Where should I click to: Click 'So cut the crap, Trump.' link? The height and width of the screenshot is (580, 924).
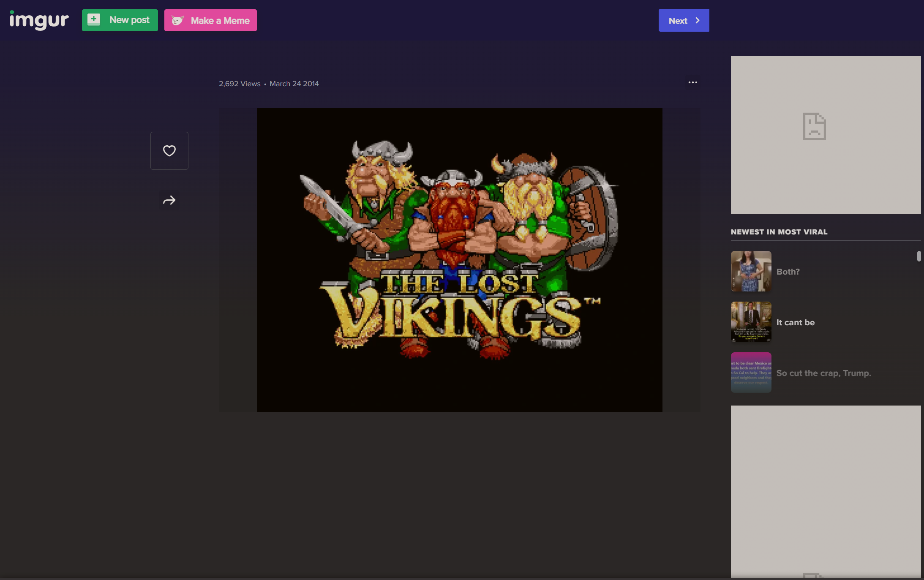[823, 373]
